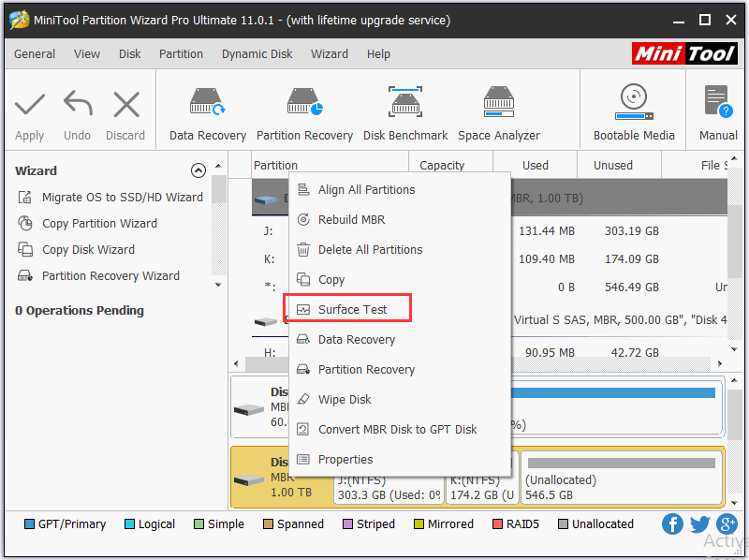Click the GPT/Primary legend color swatch
Viewport: 749px width, 560px height.
tap(29, 524)
